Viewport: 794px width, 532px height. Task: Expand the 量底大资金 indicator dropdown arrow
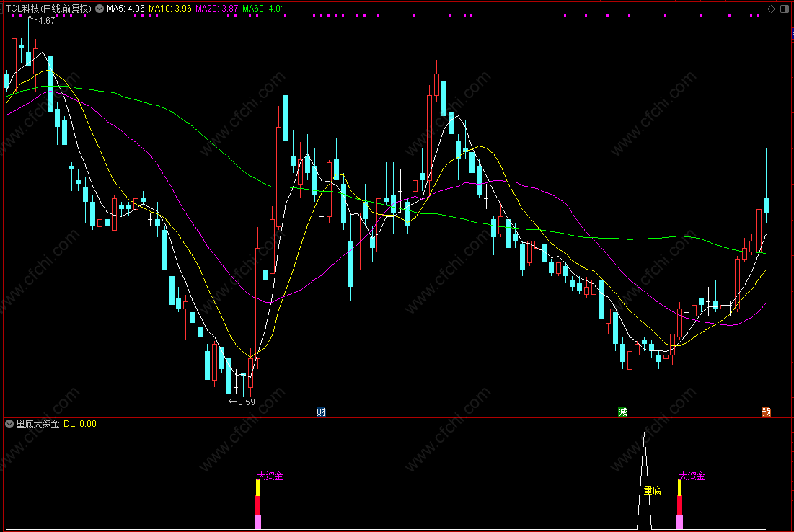point(9,424)
